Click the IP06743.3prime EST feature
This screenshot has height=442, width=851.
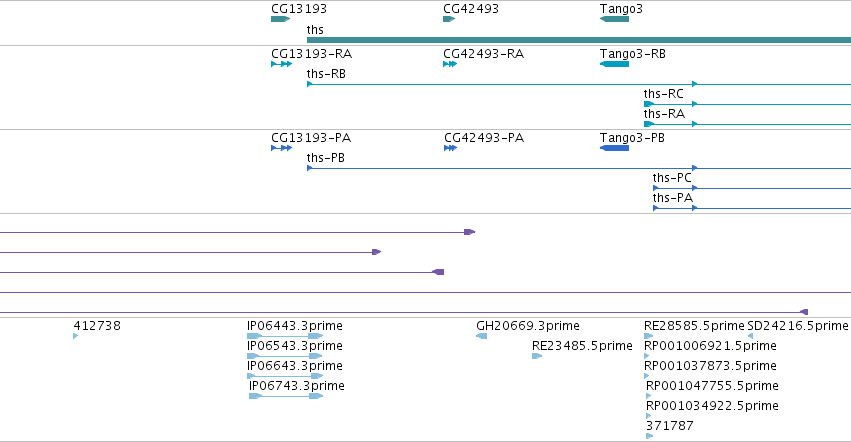[286, 396]
